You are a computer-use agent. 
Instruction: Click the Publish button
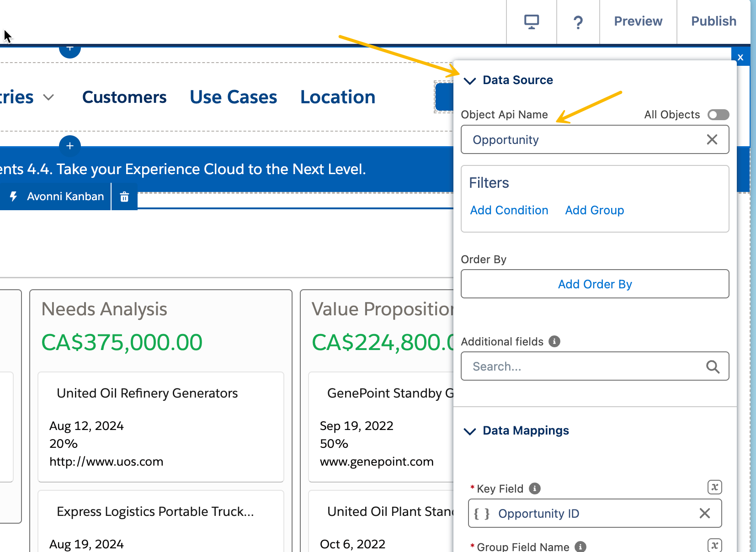click(713, 21)
